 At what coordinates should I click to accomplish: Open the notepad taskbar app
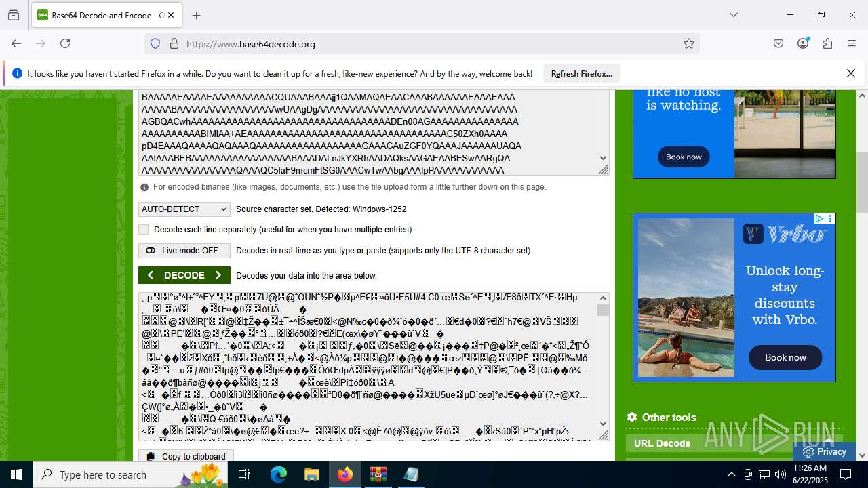[411, 474]
